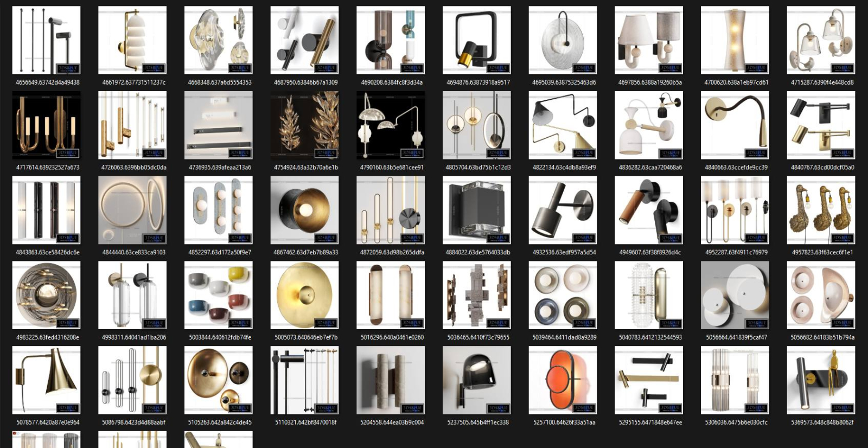Select the gold bird sconces thumbnail 4957823
Image resolution: width=868 pixels, height=448 pixels.
tap(821, 210)
